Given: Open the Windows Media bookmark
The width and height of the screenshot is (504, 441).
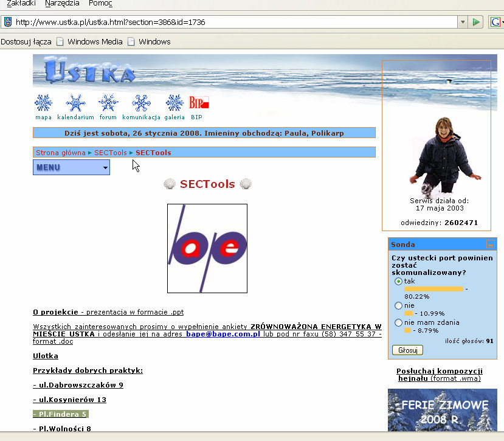Looking at the screenshot, I should [x=95, y=42].
